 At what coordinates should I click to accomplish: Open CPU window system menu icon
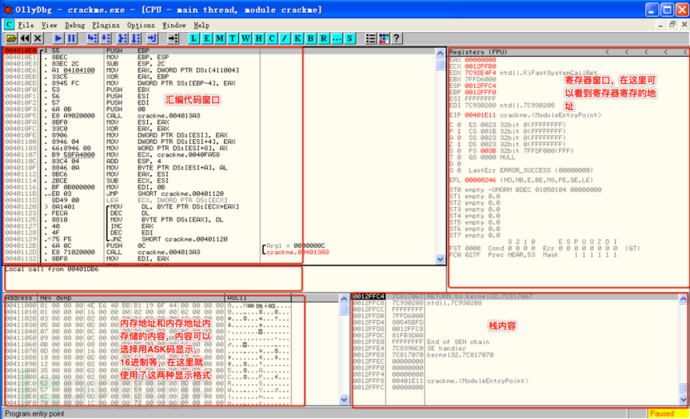pyautogui.click(x=9, y=25)
